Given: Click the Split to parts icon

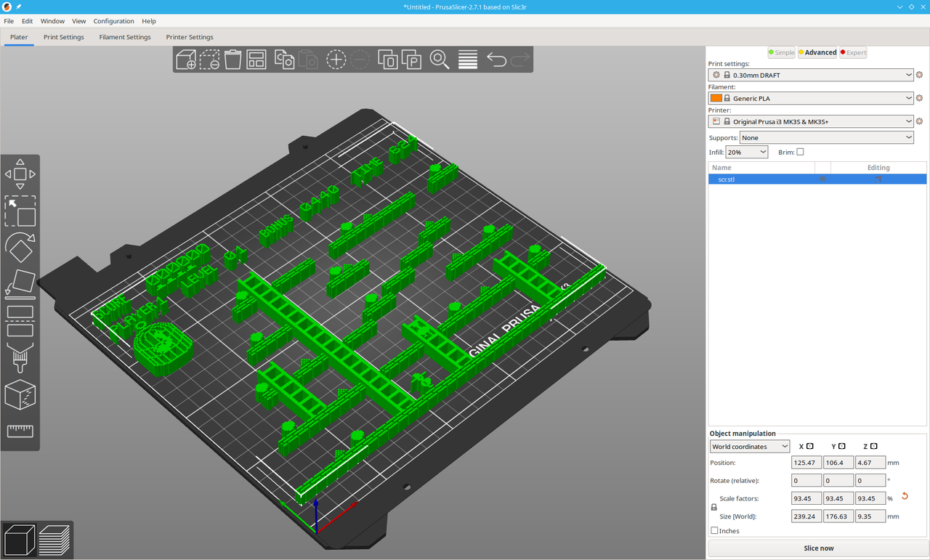Looking at the screenshot, I should [x=411, y=60].
